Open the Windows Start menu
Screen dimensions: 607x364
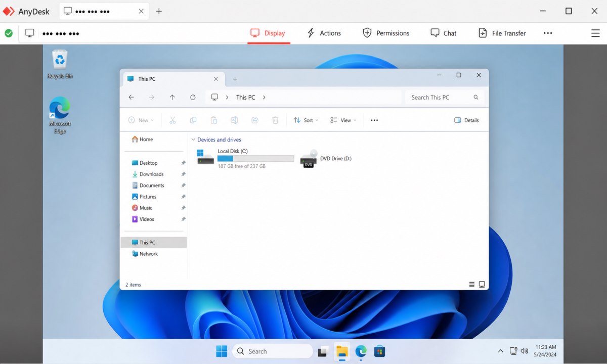coord(222,351)
